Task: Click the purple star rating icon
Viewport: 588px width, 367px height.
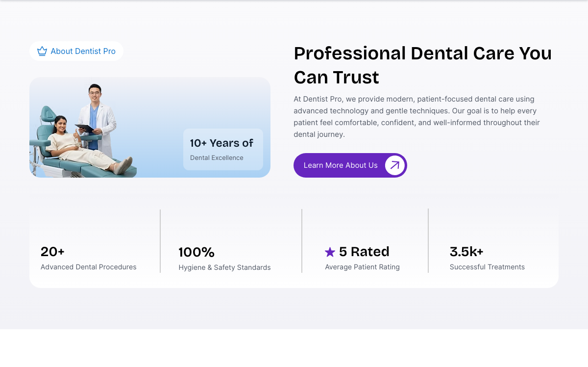Action: [330, 252]
